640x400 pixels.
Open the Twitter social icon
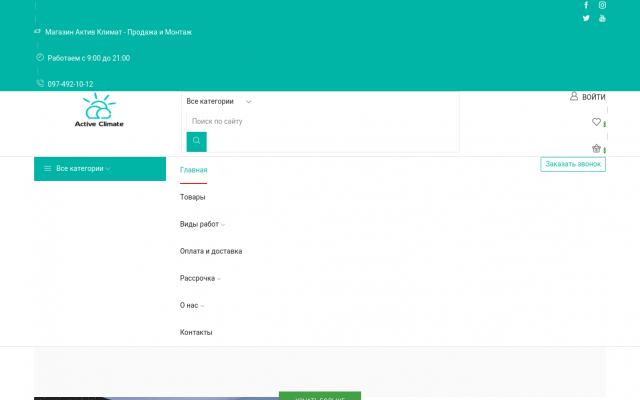(586, 18)
